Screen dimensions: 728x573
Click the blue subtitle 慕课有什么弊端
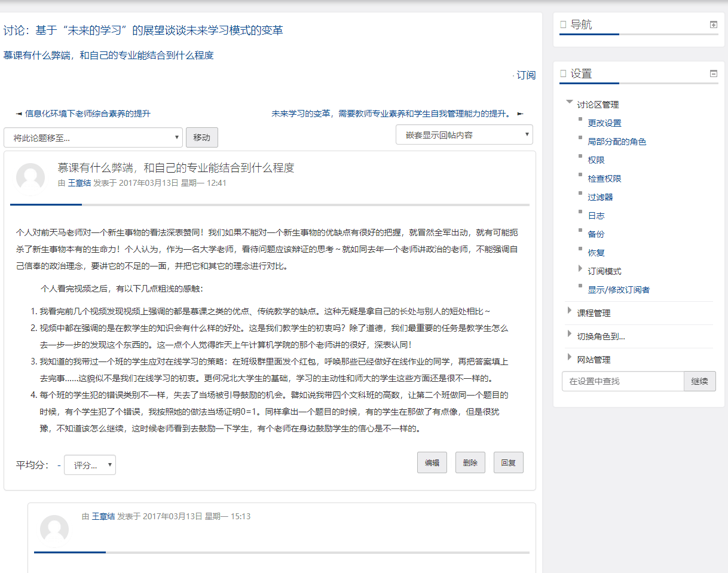click(108, 56)
